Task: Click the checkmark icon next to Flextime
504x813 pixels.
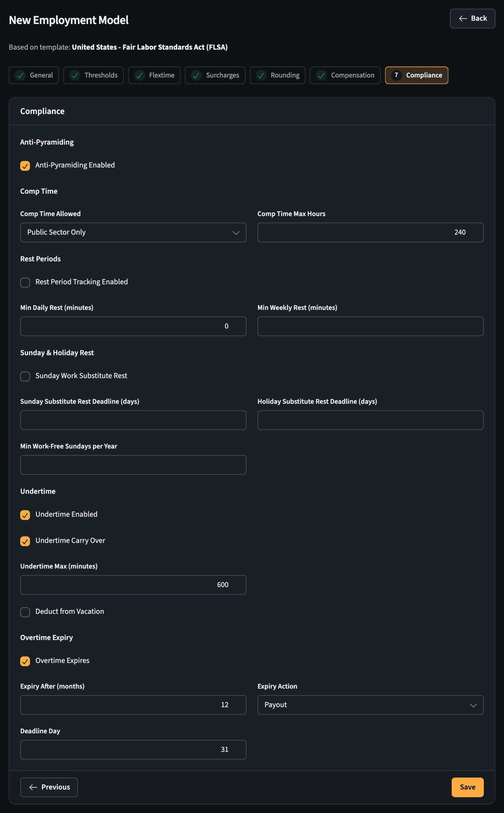Action: click(x=140, y=75)
